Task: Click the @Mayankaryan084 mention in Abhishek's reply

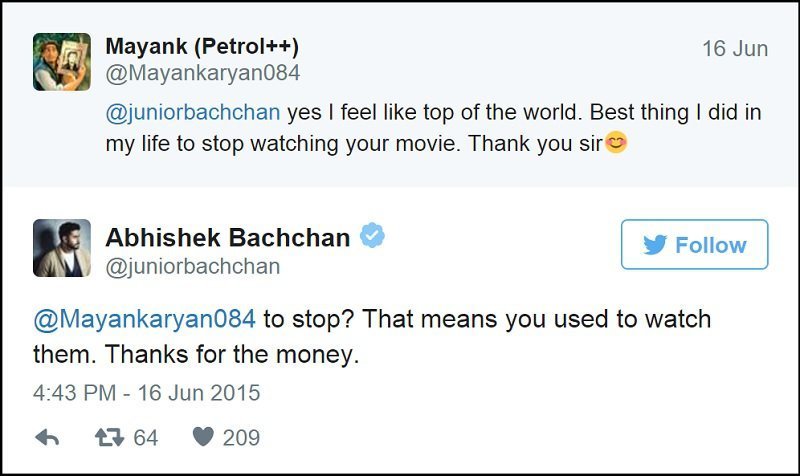Action: point(145,320)
